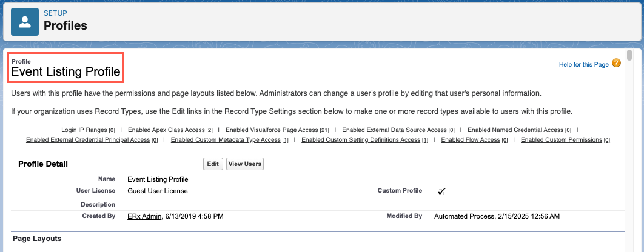Open Enabled Visualforce Page Access link

272,130
